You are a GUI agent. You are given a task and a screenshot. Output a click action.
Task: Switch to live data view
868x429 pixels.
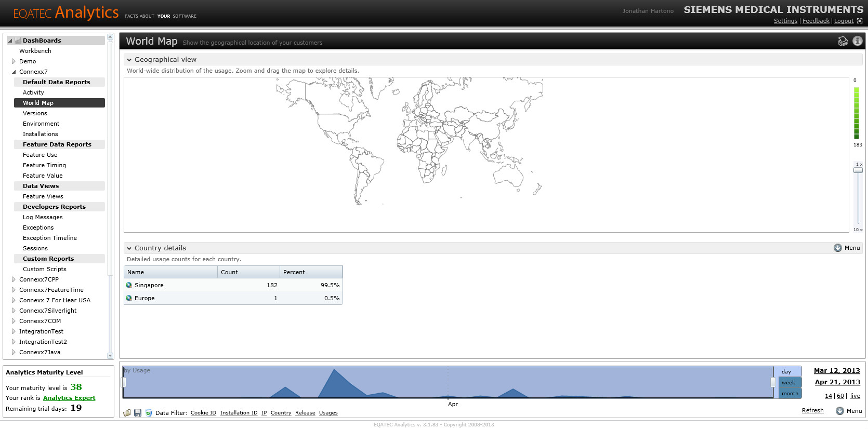pos(855,396)
